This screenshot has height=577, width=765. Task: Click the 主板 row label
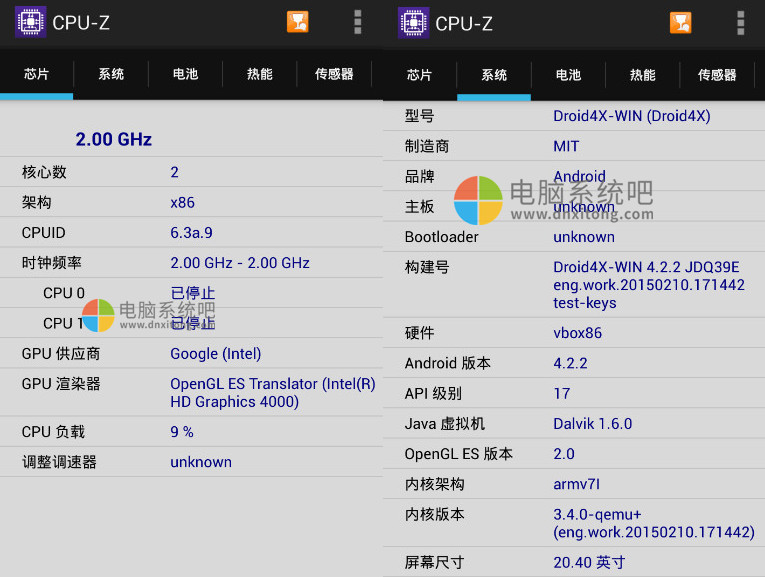click(420, 207)
